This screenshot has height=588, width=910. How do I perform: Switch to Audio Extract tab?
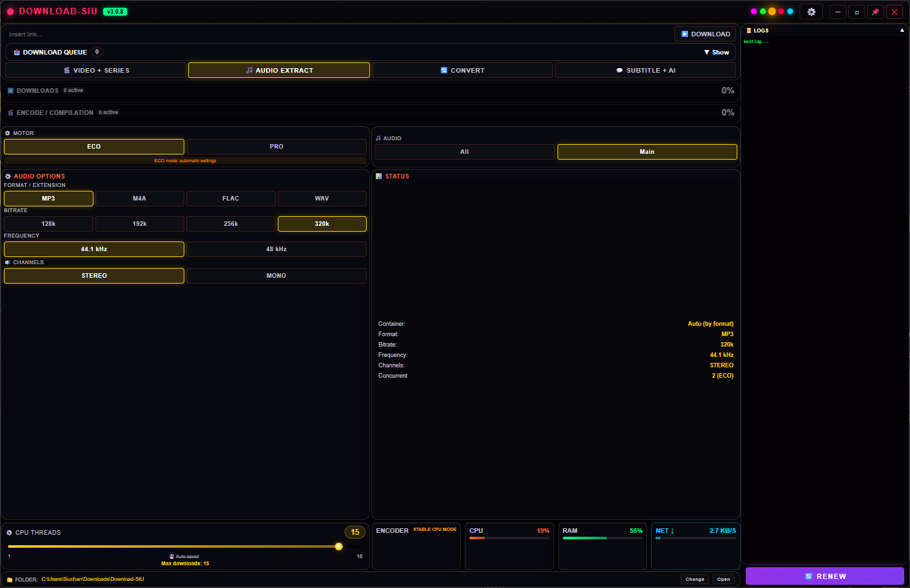pyautogui.click(x=279, y=70)
